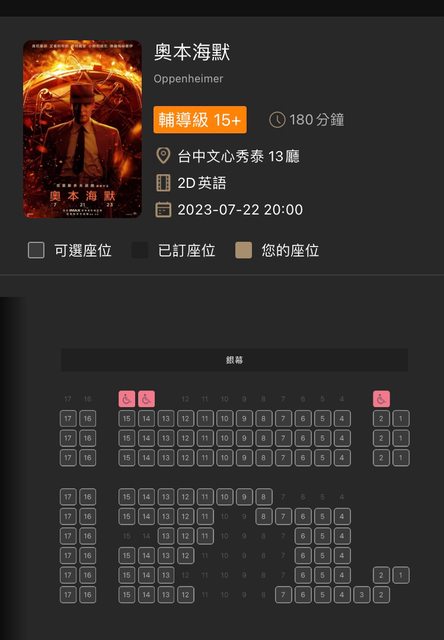Click the 奧本海默 movie title heading
This screenshot has height=640, width=444.
(x=192, y=52)
